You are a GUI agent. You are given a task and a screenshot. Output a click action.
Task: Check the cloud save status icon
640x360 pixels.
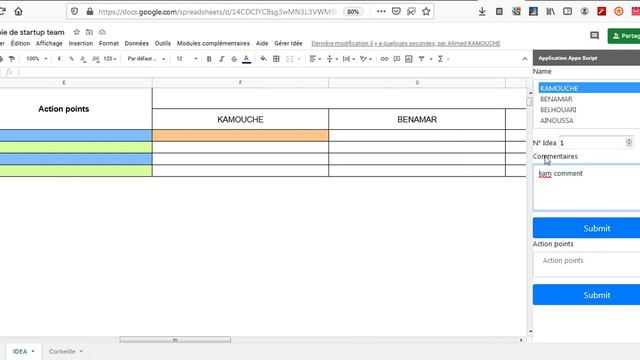(102, 32)
